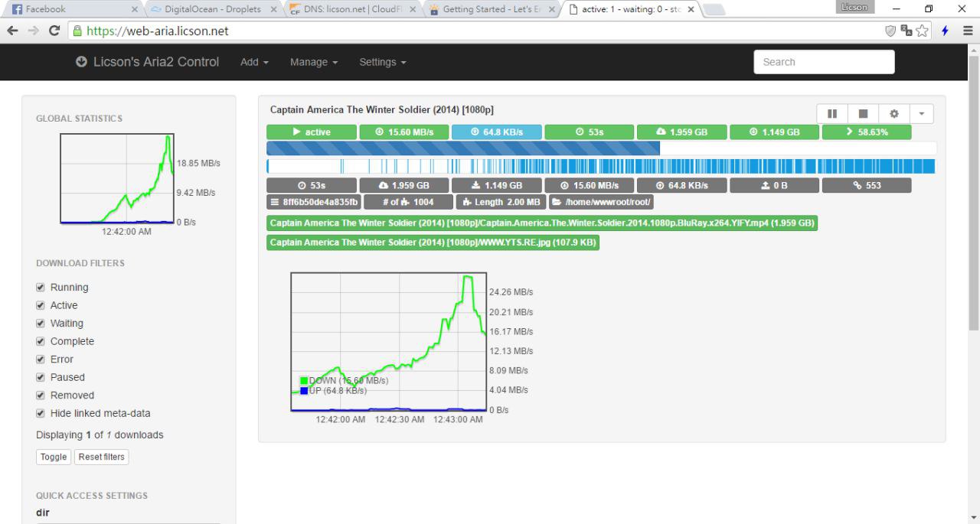
Task: Pause the Captain America download
Action: 832,113
